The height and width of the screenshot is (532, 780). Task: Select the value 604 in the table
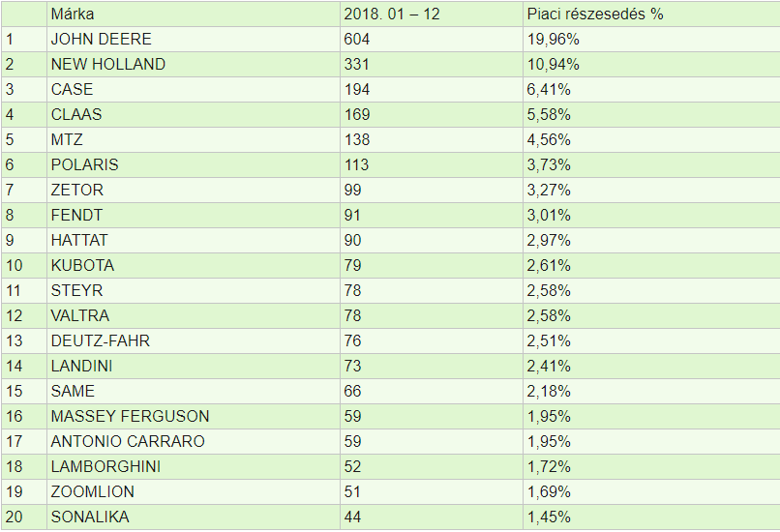(x=357, y=40)
